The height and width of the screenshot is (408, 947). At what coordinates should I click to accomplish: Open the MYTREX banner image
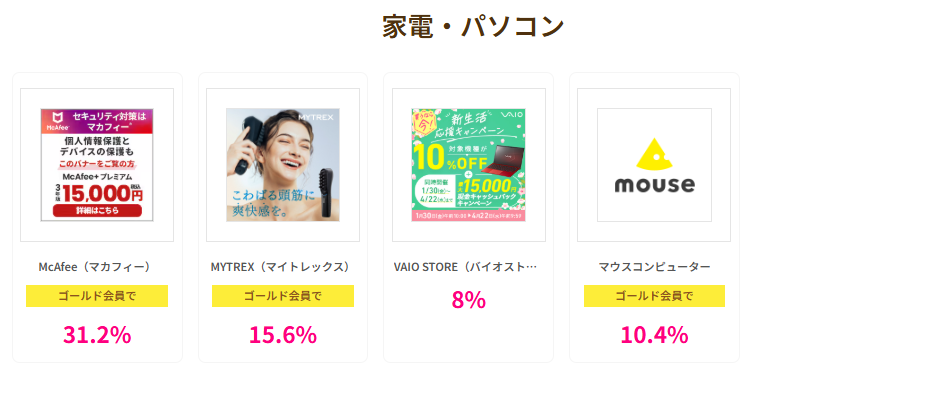(x=283, y=165)
